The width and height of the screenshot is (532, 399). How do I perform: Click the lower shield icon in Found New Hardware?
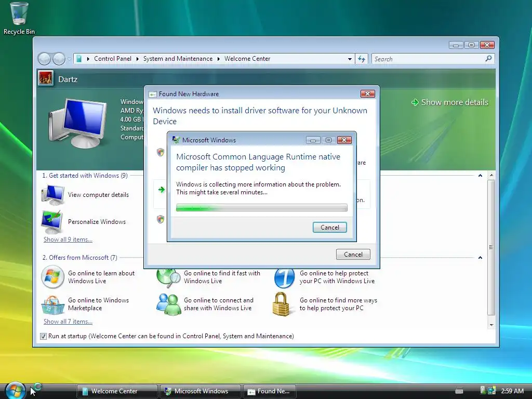pyautogui.click(x=161, y=219)
